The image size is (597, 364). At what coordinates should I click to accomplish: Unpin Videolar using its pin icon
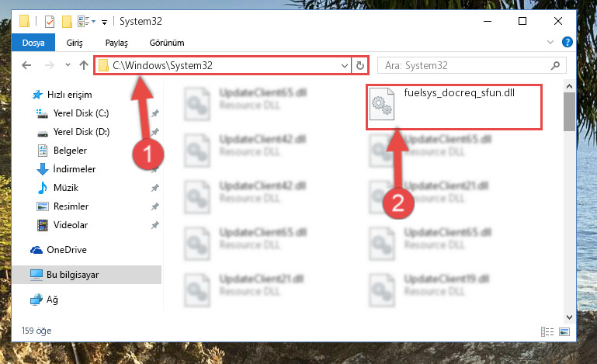pos(155,225)
